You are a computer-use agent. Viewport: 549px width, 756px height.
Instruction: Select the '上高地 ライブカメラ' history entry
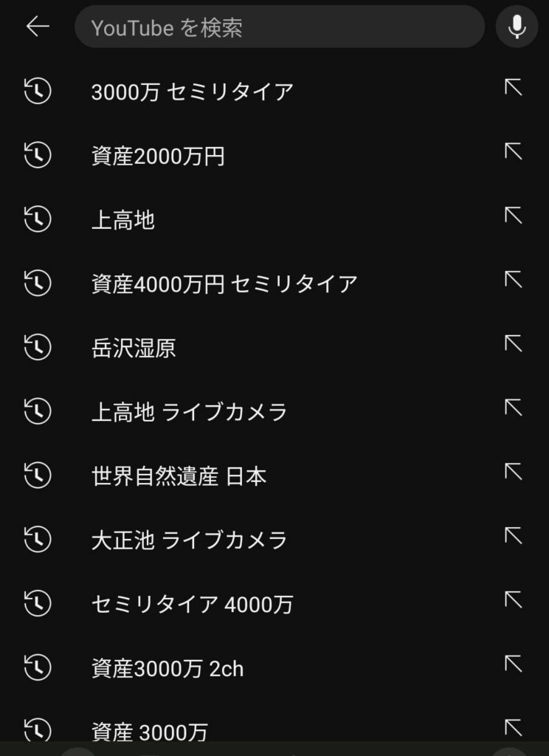coord(189,412)
